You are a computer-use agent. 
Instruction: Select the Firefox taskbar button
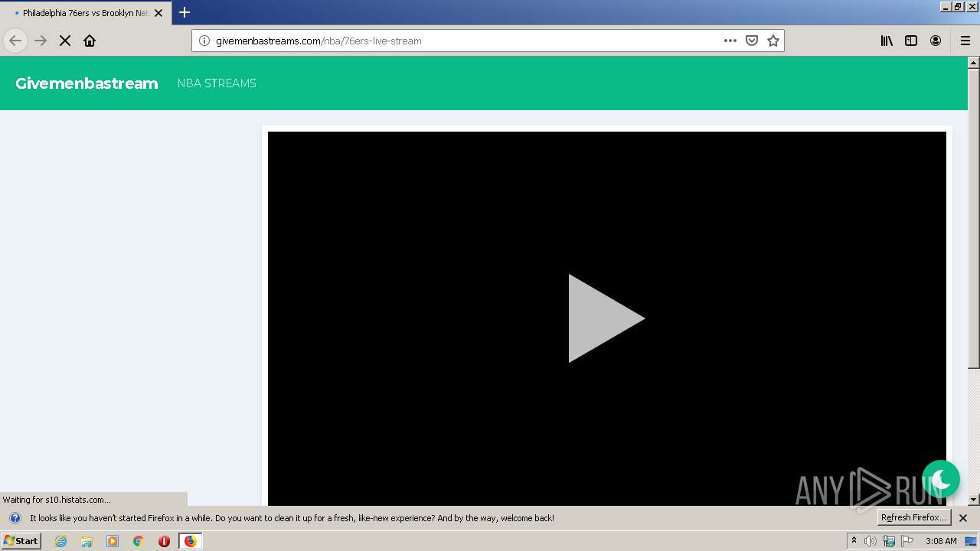point(190,541)
